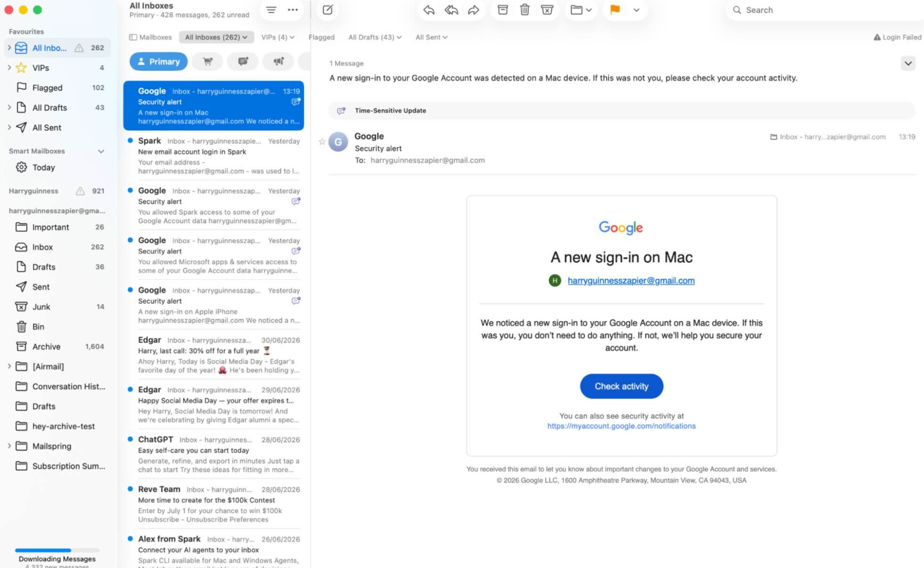Expand the [Airmail] folder
This screenshot has width=924, height=568.
[9, 367]
